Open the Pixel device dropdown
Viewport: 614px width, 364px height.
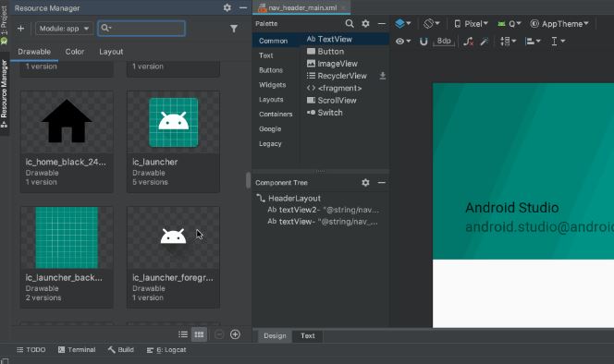point(471,24)
